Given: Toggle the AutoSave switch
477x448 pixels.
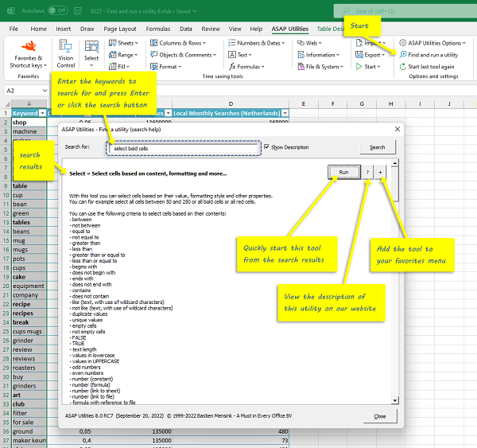Looking at the screenshot, I should [56, 11].
